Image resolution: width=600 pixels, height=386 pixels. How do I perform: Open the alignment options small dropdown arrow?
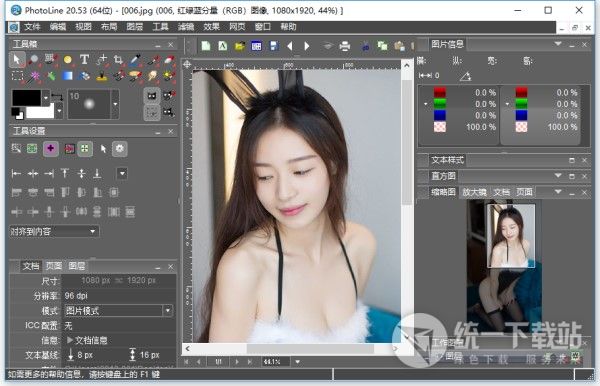(122, 173)
